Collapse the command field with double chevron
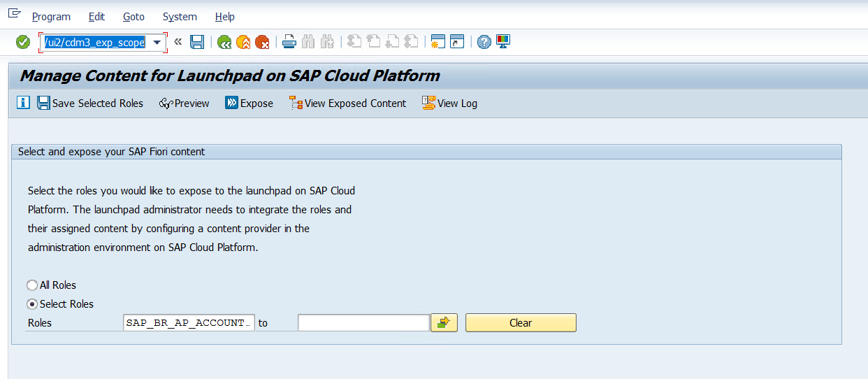Viewport: 868px width, 379px height. (x=178, y=42)
